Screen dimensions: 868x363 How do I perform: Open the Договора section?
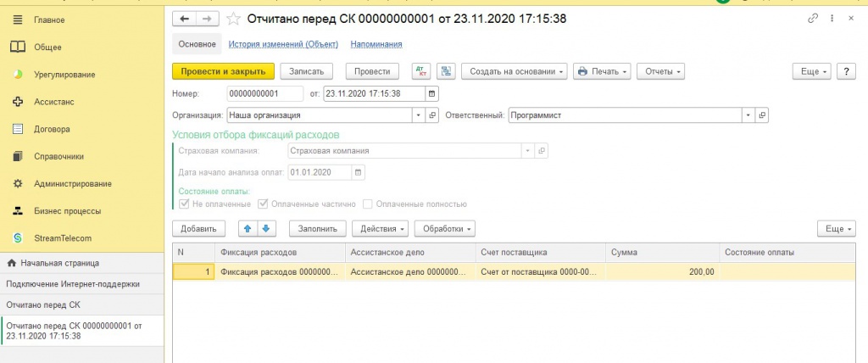pos(52,129)
